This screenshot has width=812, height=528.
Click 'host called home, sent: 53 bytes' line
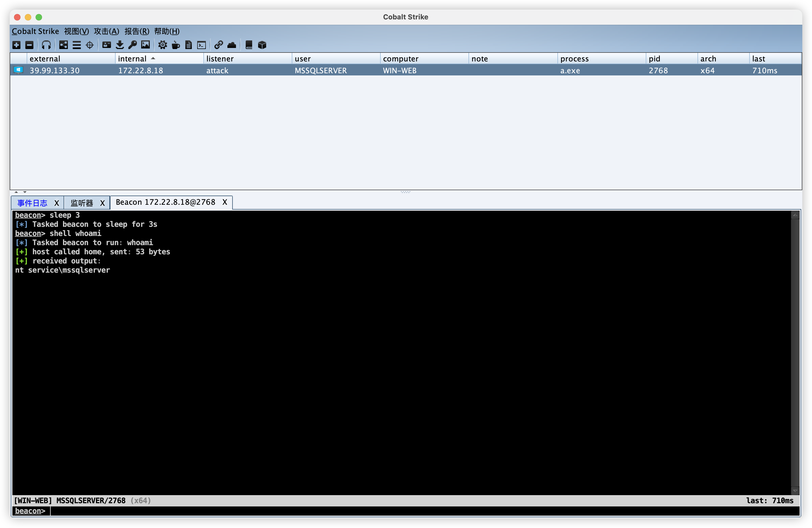pos(101,252)
